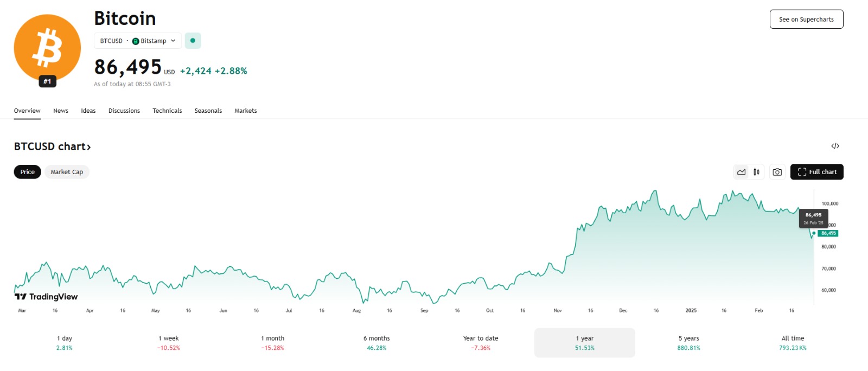
Task: Go to the Seasonals tab
Action: (208, 111)
